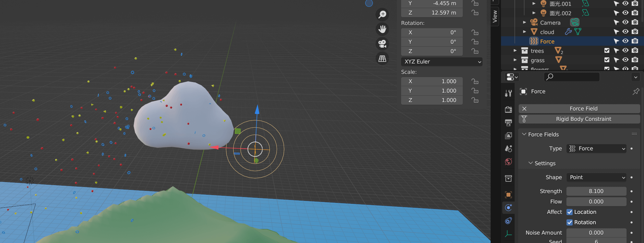Open the Render properties tab
Screen dimensions: 644x243
508,110
